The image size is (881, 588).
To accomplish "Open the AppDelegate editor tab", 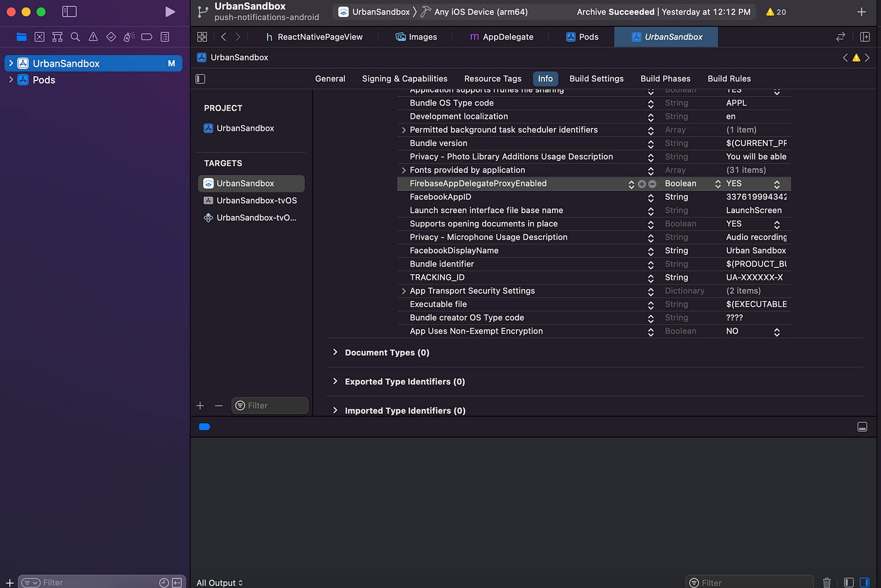I will [502, 37].
